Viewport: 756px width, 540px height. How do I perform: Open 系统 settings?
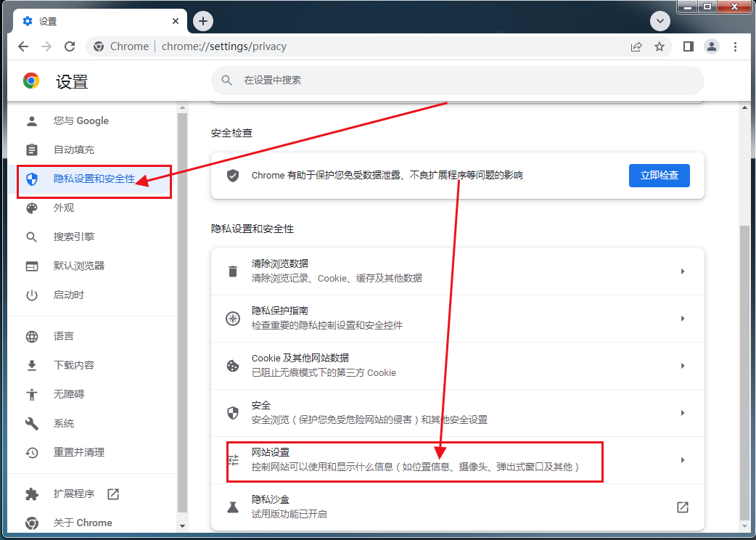pos(92,423)
